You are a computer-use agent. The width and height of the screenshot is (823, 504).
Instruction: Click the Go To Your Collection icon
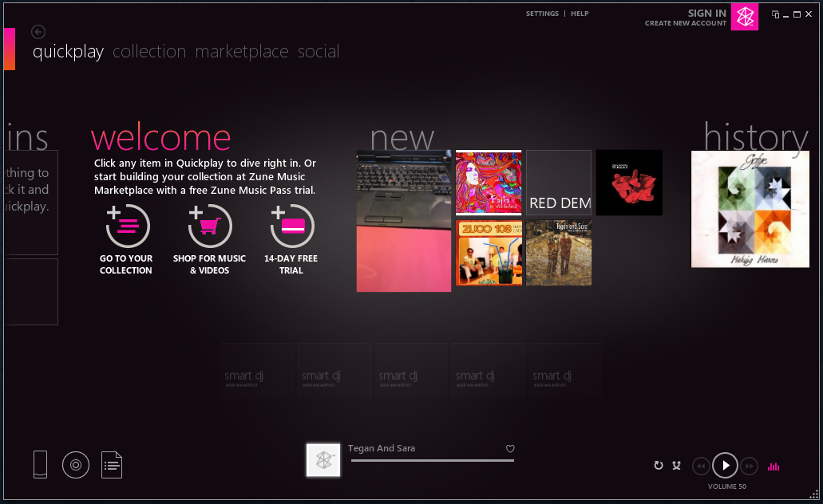pyautogui.click(x=128, y=226)
